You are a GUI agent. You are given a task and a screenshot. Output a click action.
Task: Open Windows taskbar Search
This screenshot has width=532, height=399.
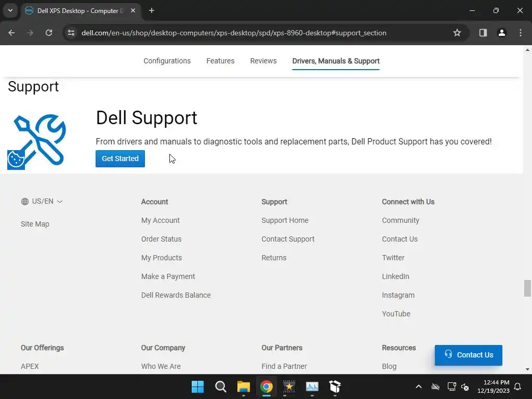coord(220,387)
